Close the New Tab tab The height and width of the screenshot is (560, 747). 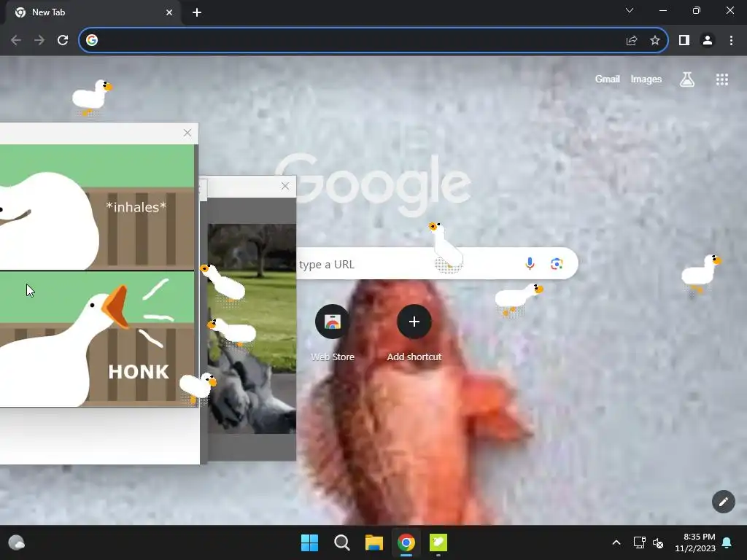[169, 12]
